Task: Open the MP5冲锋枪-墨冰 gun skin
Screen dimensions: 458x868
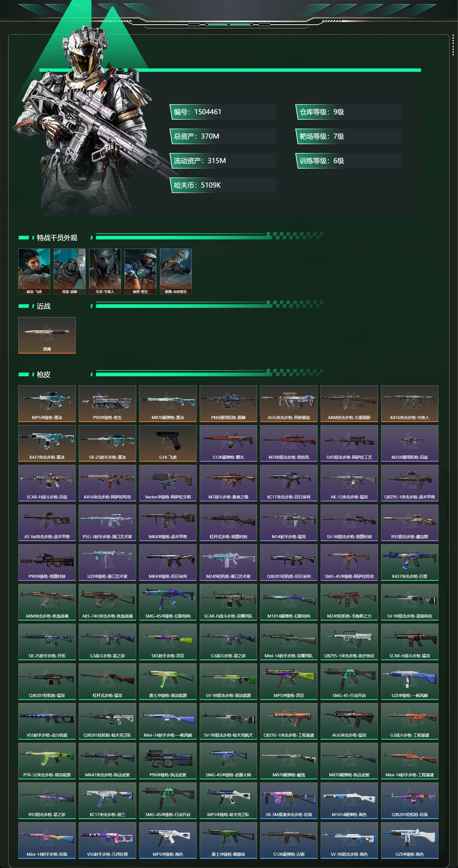Action: point(47,404)
